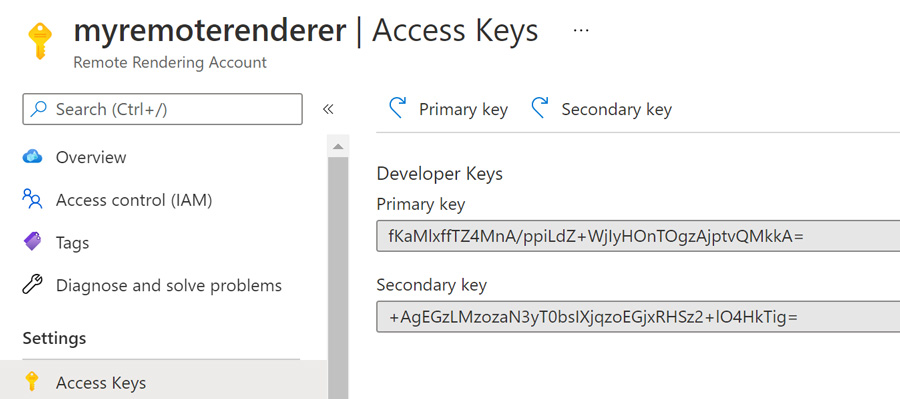
Task: Click the golden key account icon
Action: pos(40,41)
